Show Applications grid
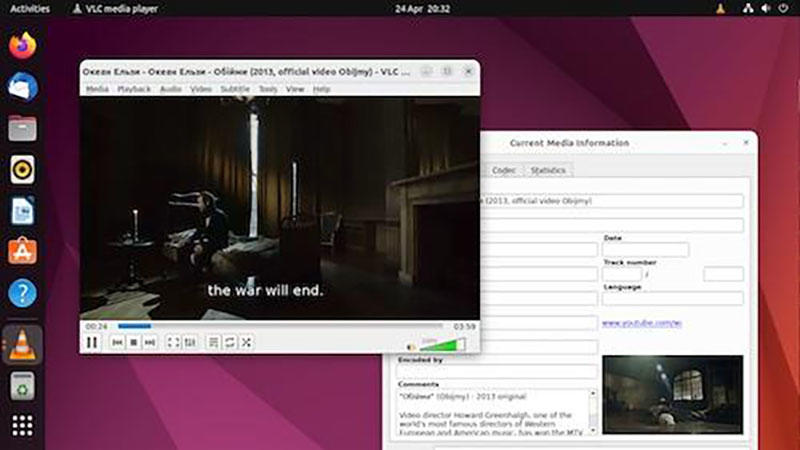 point(22,426)
